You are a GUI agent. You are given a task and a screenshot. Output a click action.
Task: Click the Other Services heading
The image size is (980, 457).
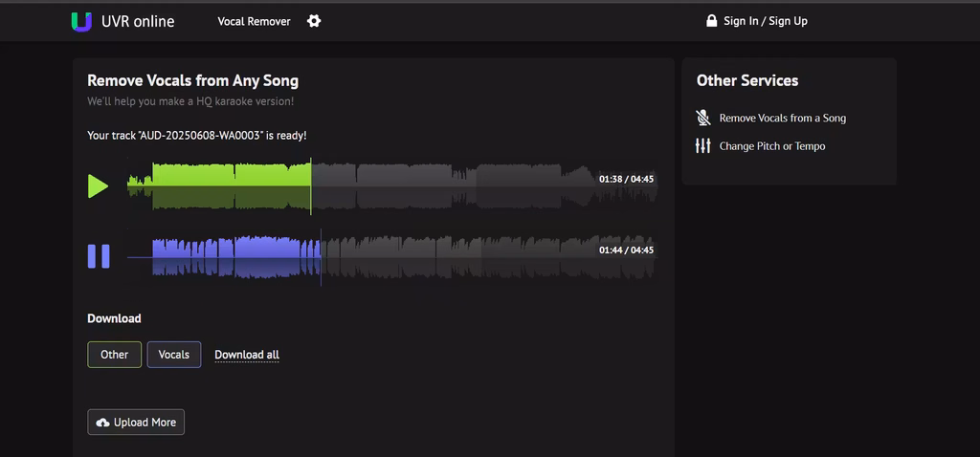point(747,80)
